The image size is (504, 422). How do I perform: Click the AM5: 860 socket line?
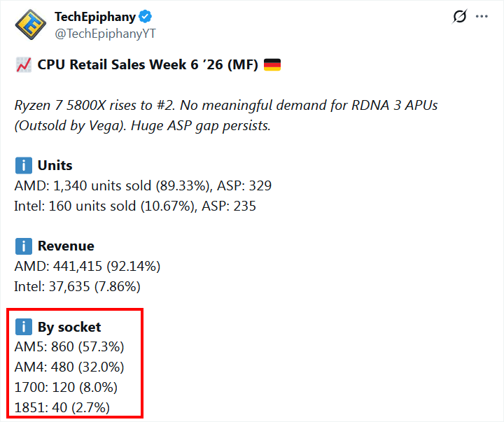(69, 347)
